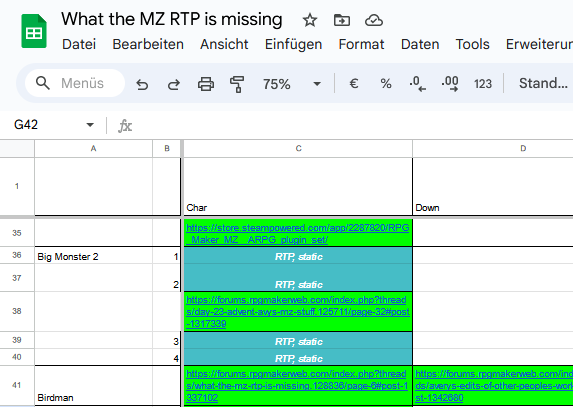Select row 41 header
The height and width of the screenshot is (407, 573).
tap(17, 385)
